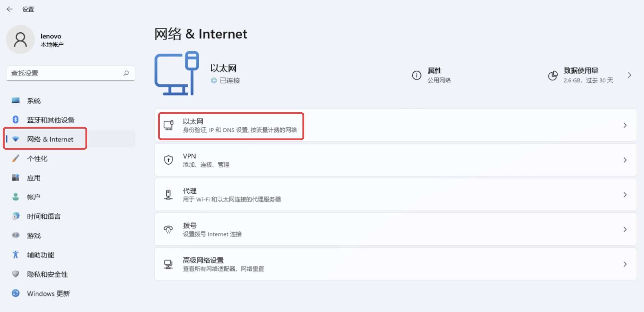
Task: Click the search magnifier in the settings search box
Action: [126, 73]
